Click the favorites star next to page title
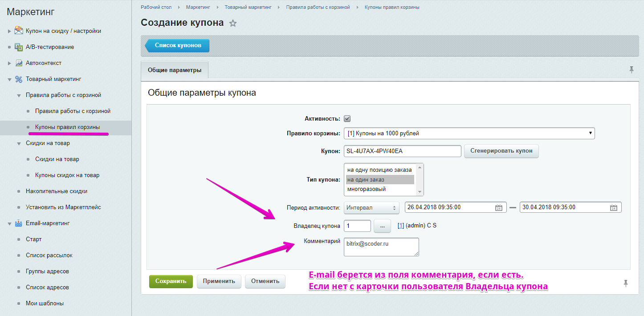 pyautogui.click(x=232, y=24)
